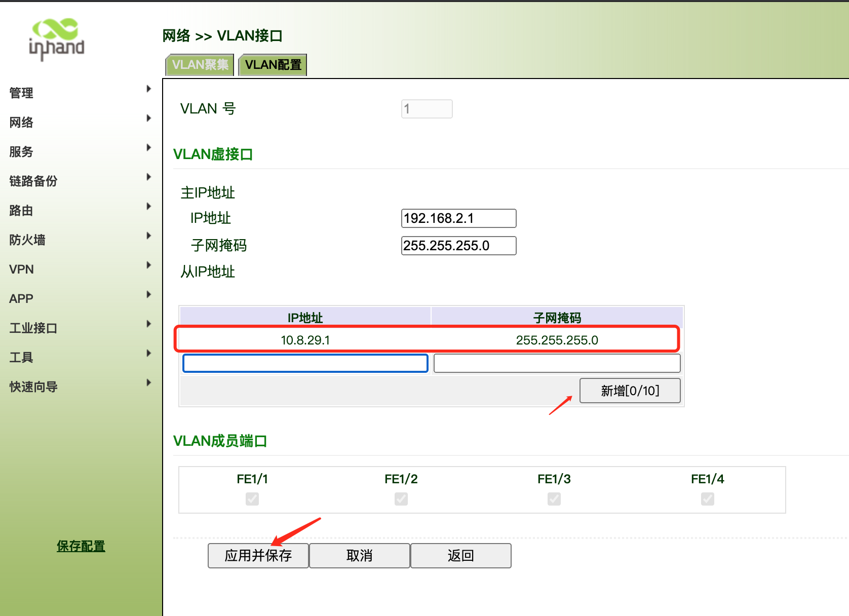849x616 pixels.
Task: Open the 工业接口 sidebar menu
Action: click(33, 328)
